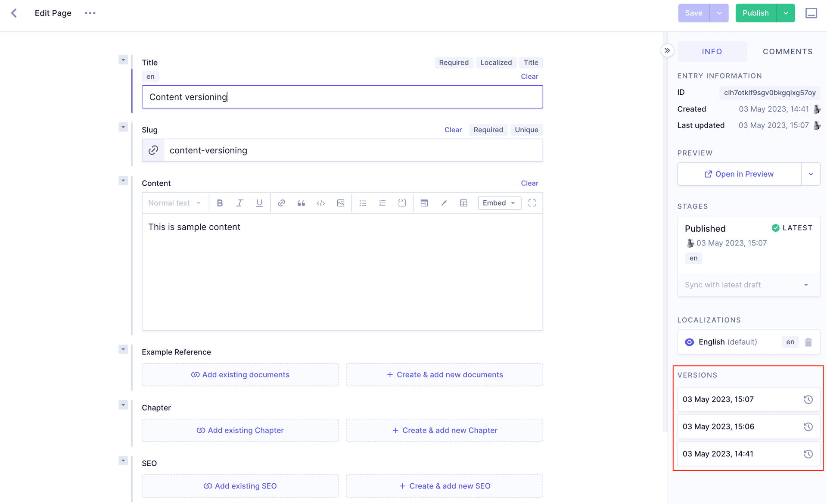Screen dimensions: 827x504
Task: Click Create & add new documents
Action: [x=445, y=375]
